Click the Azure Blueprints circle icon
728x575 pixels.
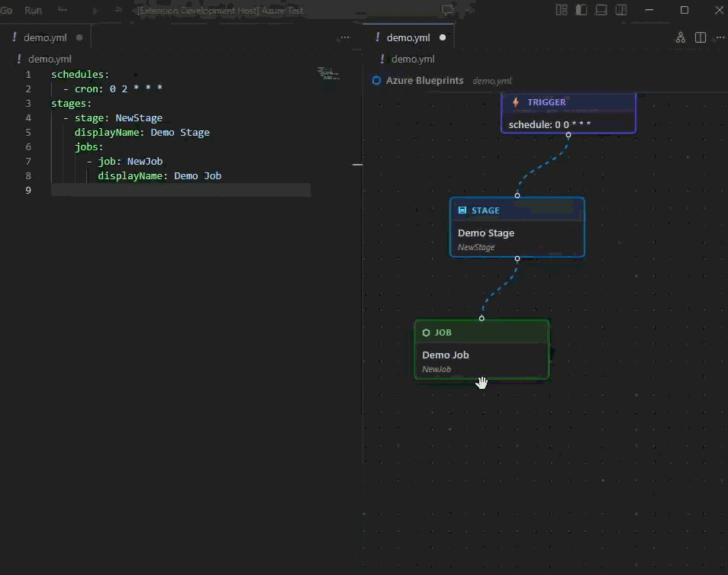tap(376, 81)
